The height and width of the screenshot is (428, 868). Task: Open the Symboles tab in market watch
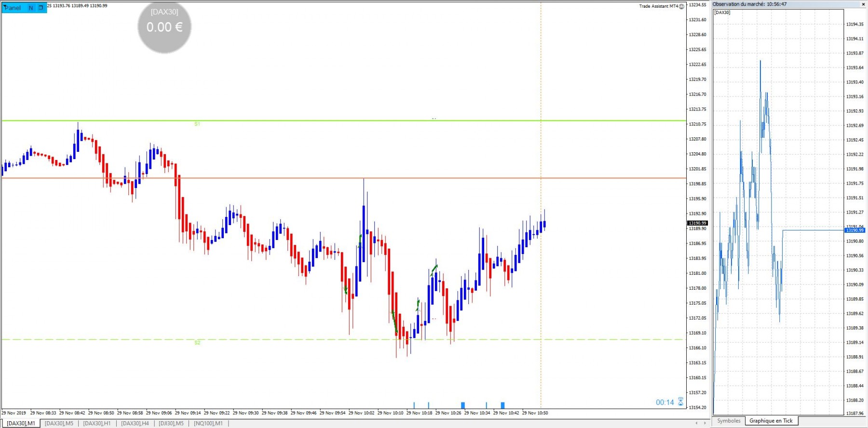(x=729, y=421)
